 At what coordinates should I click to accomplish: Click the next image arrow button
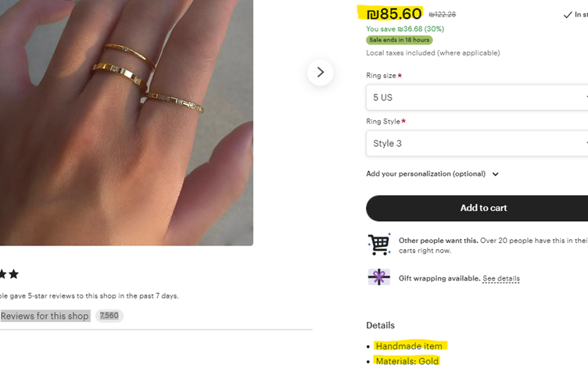[320, 73]
